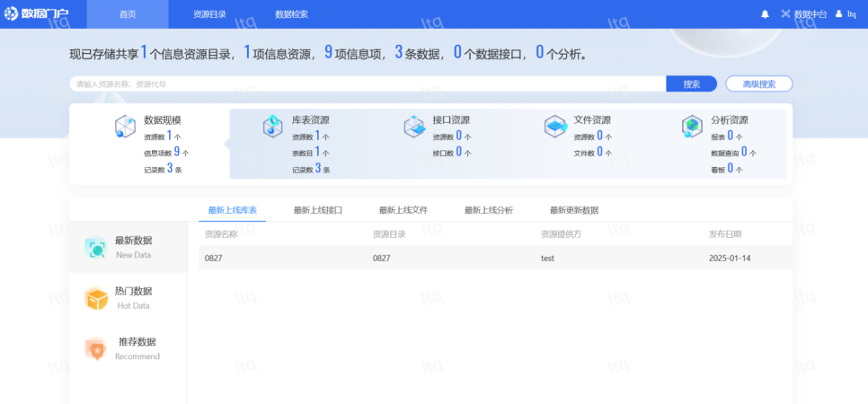
Task: Click the 接口资源 icon
Action: pos(414,127)
